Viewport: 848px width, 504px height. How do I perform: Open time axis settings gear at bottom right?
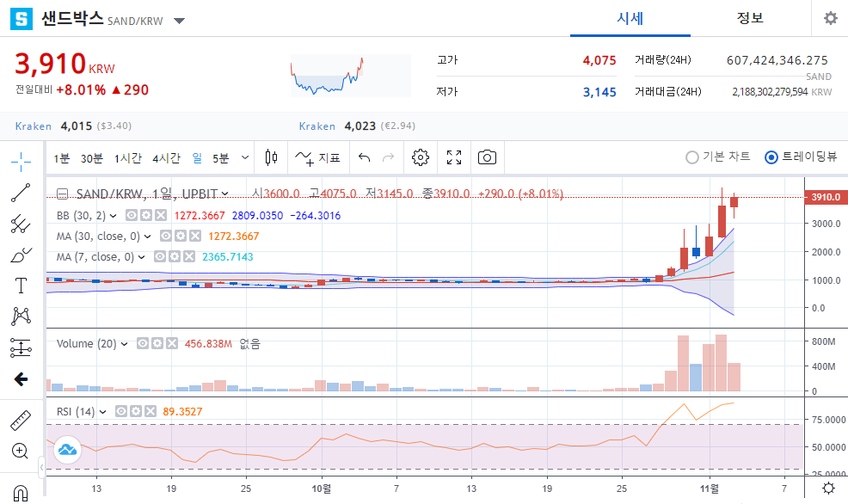[828, 489]
